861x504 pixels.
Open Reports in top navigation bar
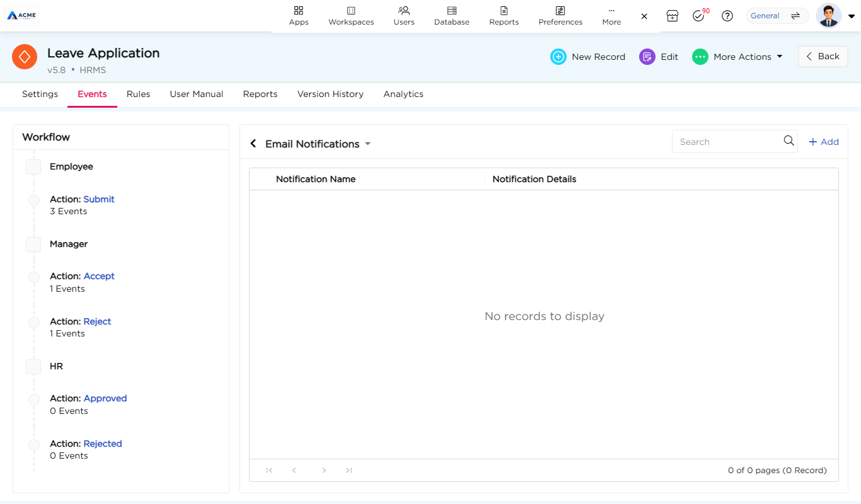click(x=504, y=16)
